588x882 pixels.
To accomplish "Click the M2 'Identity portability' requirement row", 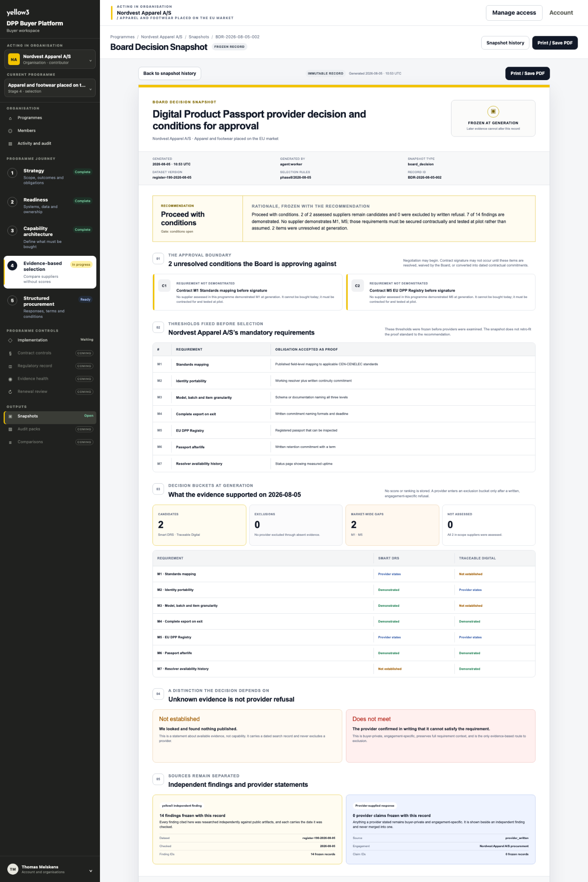I will click(x=344, y=381).
